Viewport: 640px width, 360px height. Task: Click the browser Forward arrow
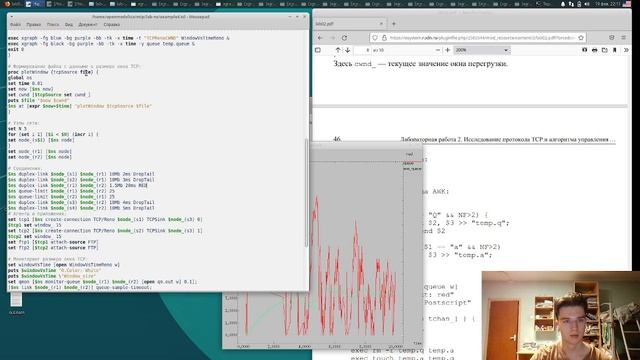pyautogui.click(x=332, y=38)
